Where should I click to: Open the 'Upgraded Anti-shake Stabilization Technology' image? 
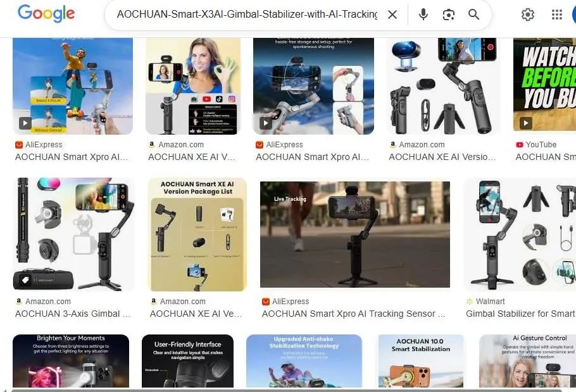(x=304, y=361)
